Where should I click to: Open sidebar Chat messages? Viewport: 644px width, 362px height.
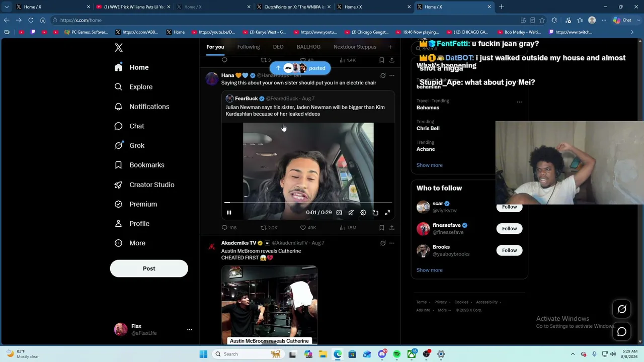(x=129, y=126)
